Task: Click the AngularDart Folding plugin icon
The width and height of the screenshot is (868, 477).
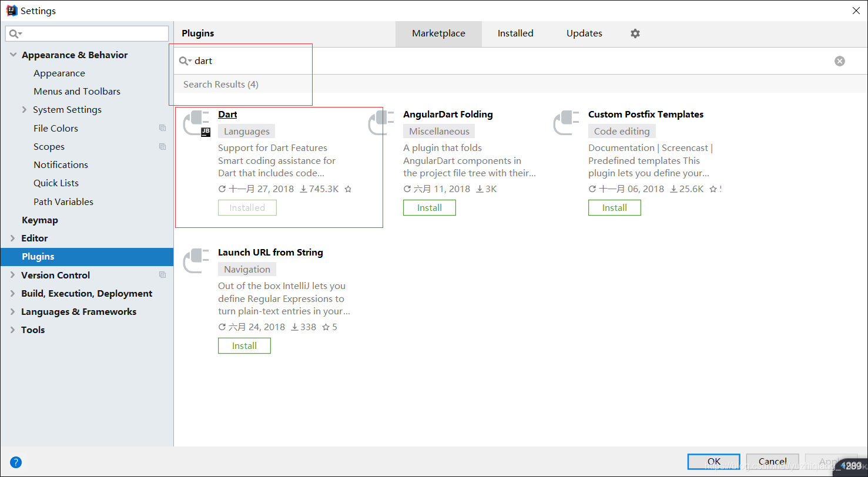Action: (x=381, y=123)
